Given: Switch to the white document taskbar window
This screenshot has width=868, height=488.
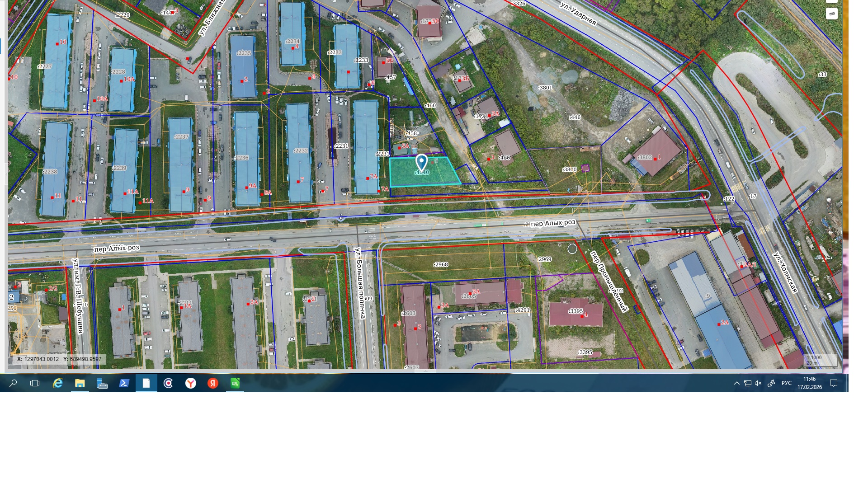Looking at the screenshot, I should [x=146, y=383].
